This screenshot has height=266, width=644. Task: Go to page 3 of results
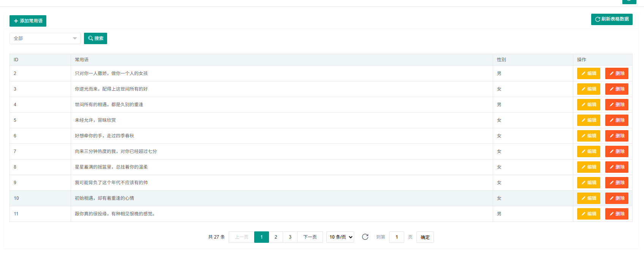(290, 237)
